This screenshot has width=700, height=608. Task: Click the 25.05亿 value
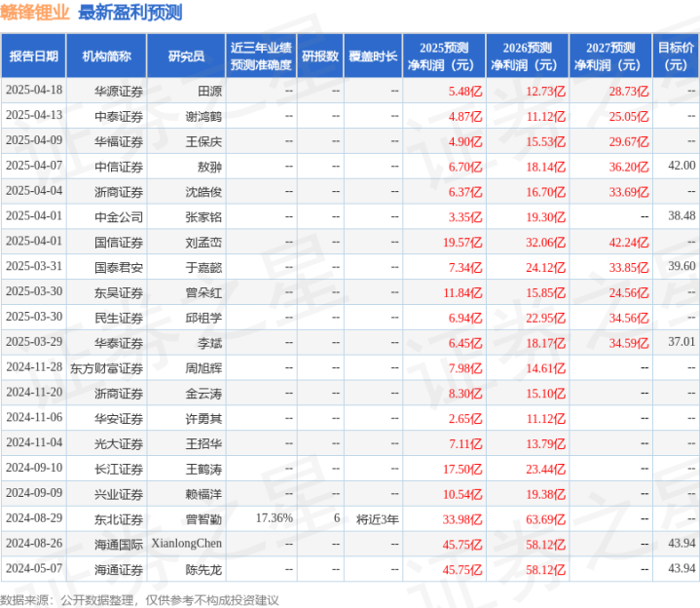click(x=629, y=117)
